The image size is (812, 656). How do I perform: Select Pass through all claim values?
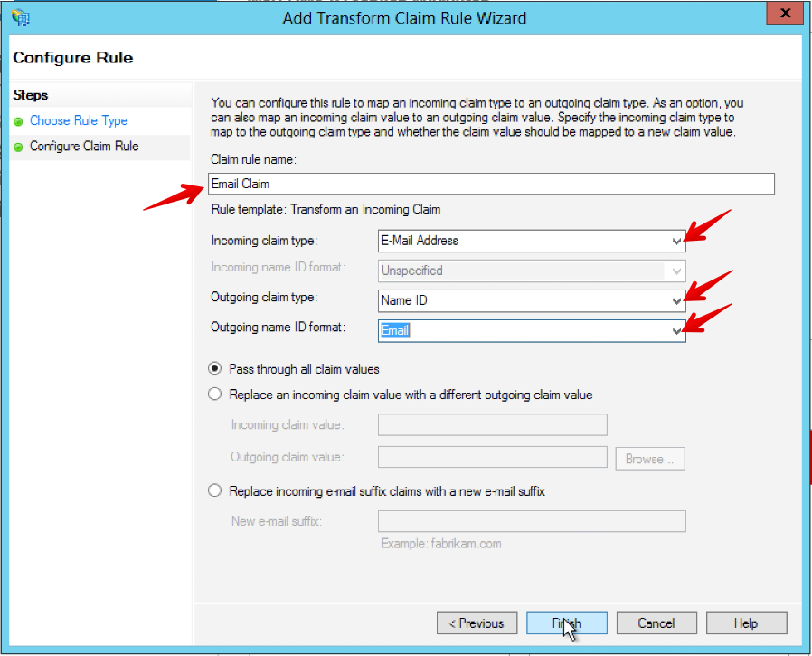(x=215, y=368)
